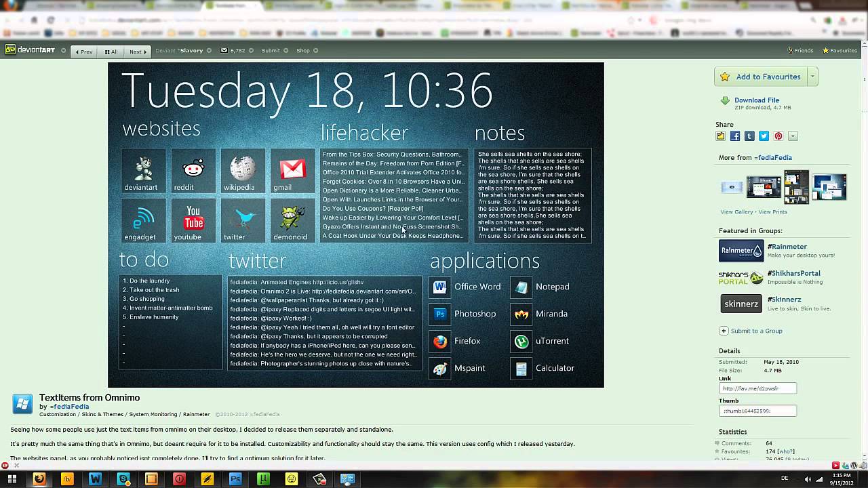Go to Next deviation
This screenshot has width=868, height=488.
(138, 52)
